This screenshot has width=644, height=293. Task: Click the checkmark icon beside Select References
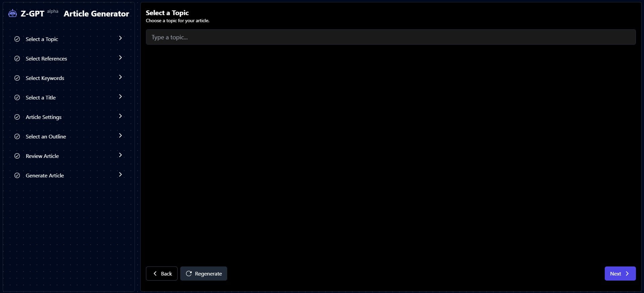click(17, 58)
